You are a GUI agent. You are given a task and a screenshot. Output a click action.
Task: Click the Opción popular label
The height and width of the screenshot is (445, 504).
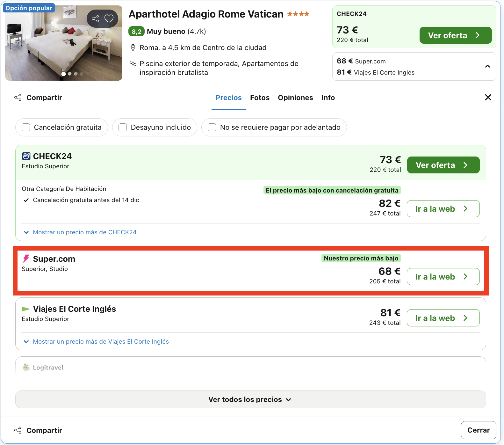29,8
